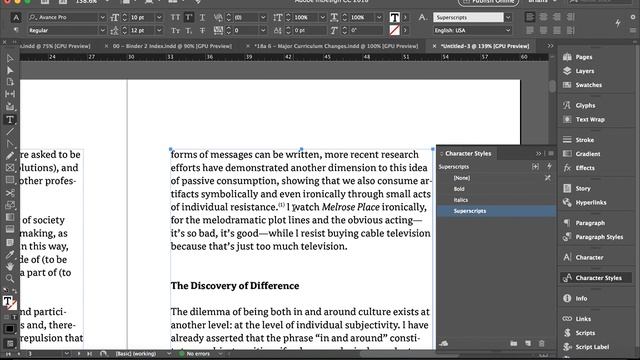Toggle All Caps formatting
The height and width of the screenshot is (360, 640).
coord(176,17)
